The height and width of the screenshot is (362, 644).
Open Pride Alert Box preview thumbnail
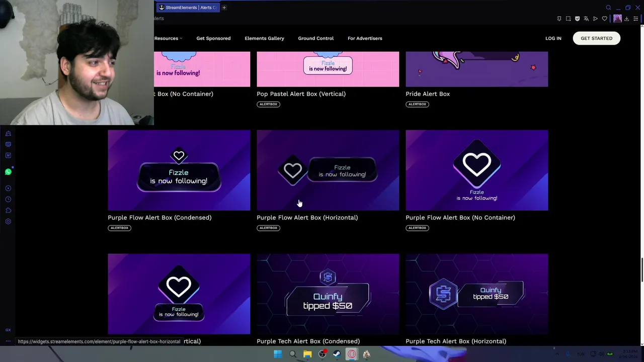tap(476, 69)
